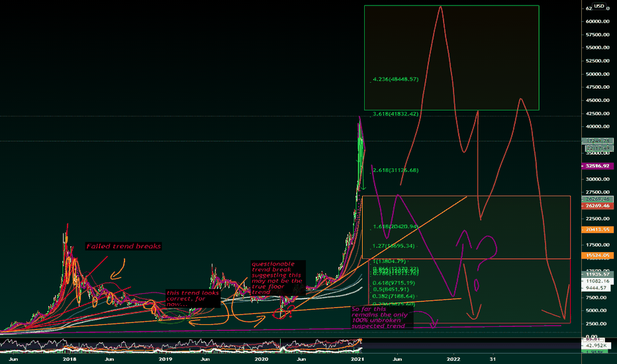Click Fibonacci level 2.618 label
The image size is (617, 364).
[395, 170]
